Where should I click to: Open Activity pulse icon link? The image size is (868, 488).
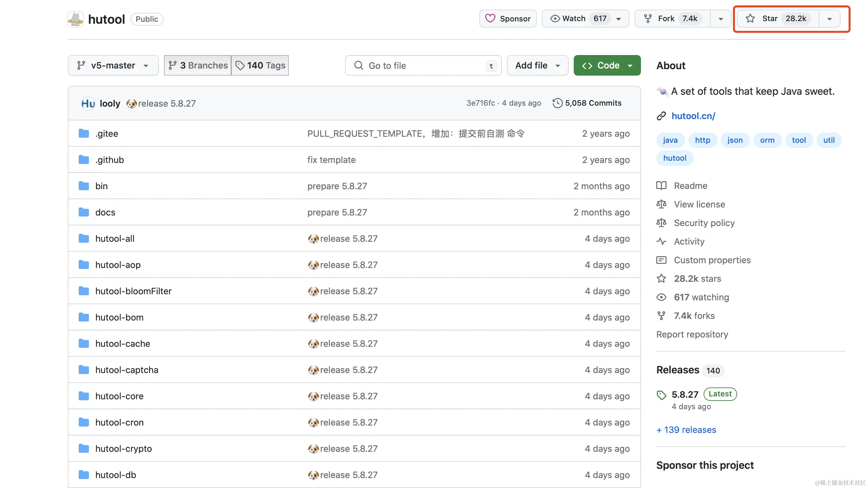[661, 241]
